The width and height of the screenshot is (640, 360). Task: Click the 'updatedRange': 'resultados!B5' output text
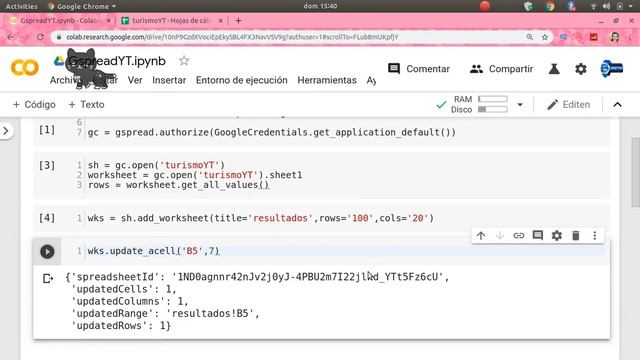pyautogui.click(x=165, y=313)
